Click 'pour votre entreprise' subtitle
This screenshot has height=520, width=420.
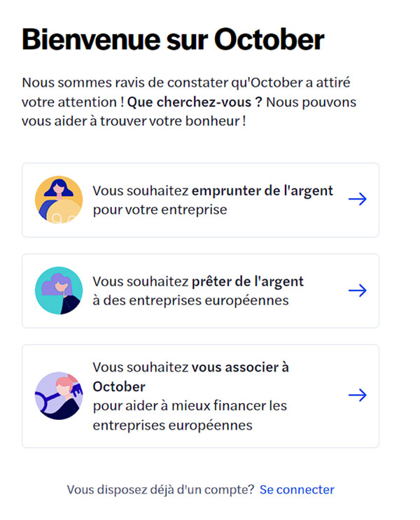point(160,209)
